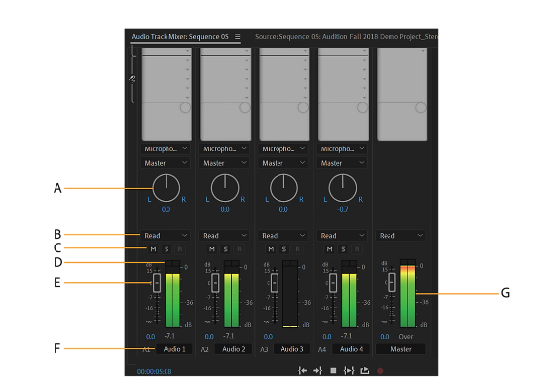557x392 pixels.
Task: Enable record on Audio 1 track
Action: [x=180, y=249]
